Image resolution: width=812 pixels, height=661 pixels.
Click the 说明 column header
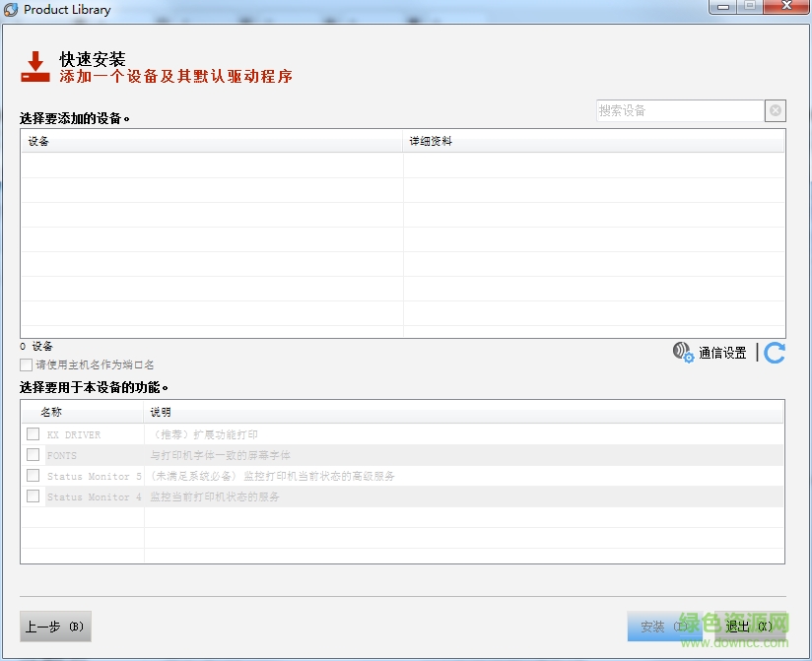tap(160, 411)
